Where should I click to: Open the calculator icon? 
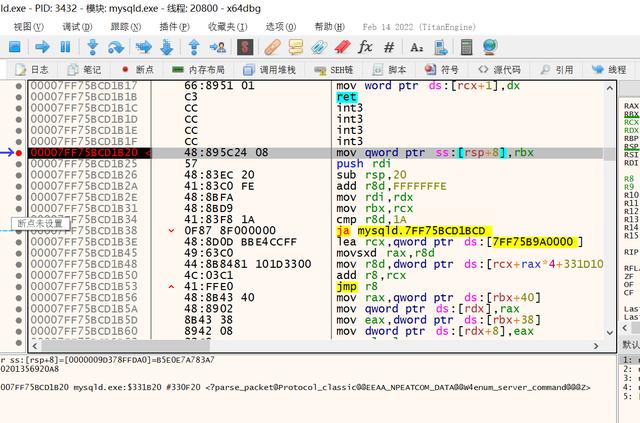coord(466,47)
